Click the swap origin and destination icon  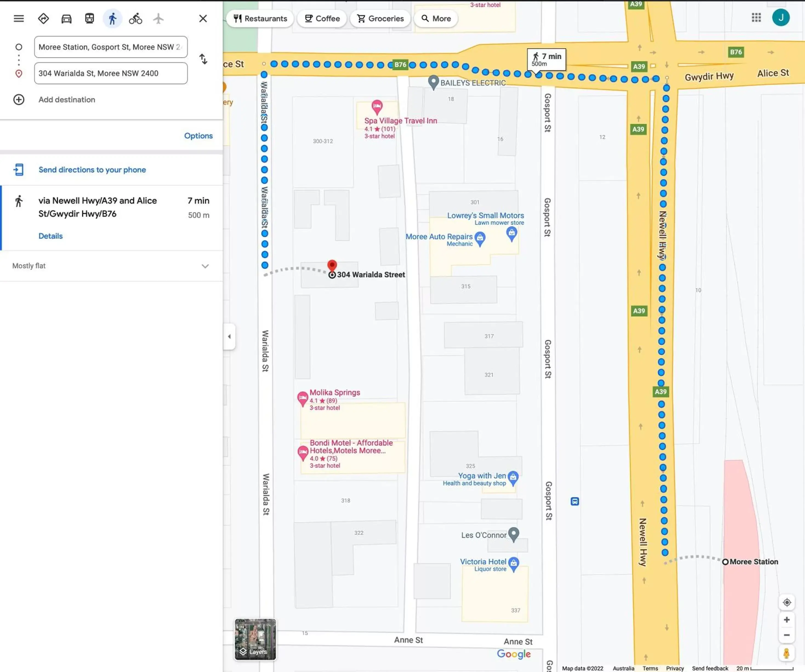coord(203,59)
